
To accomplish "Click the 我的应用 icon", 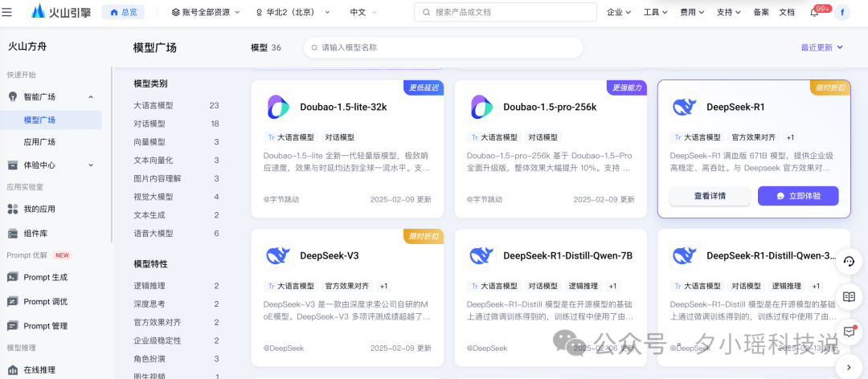I will tap(13, 209).
